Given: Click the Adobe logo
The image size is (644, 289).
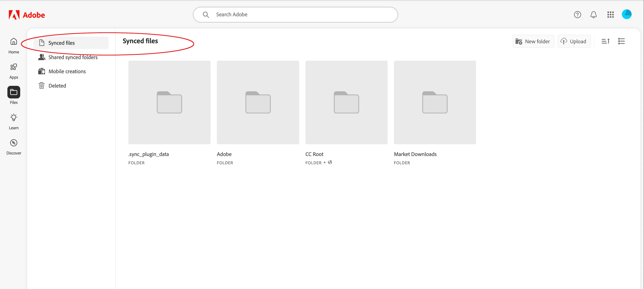Looking at the screenshot, I should coord(27,15).
